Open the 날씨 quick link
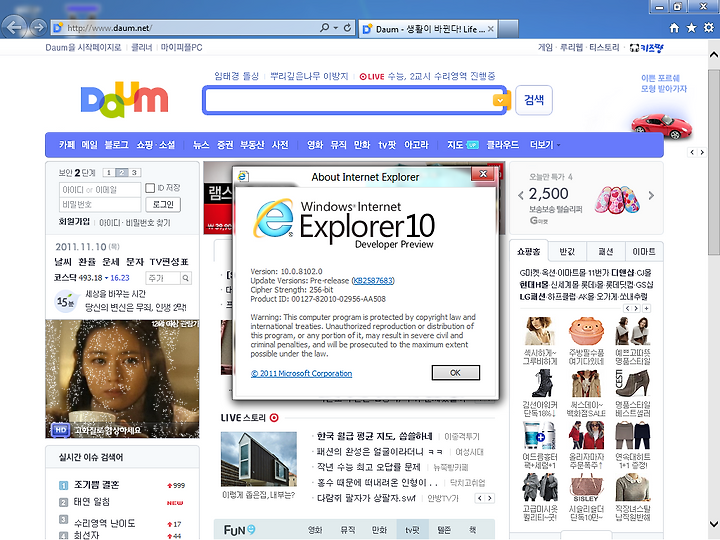Screen dimensions: 720x540 (x=63, y=262)
